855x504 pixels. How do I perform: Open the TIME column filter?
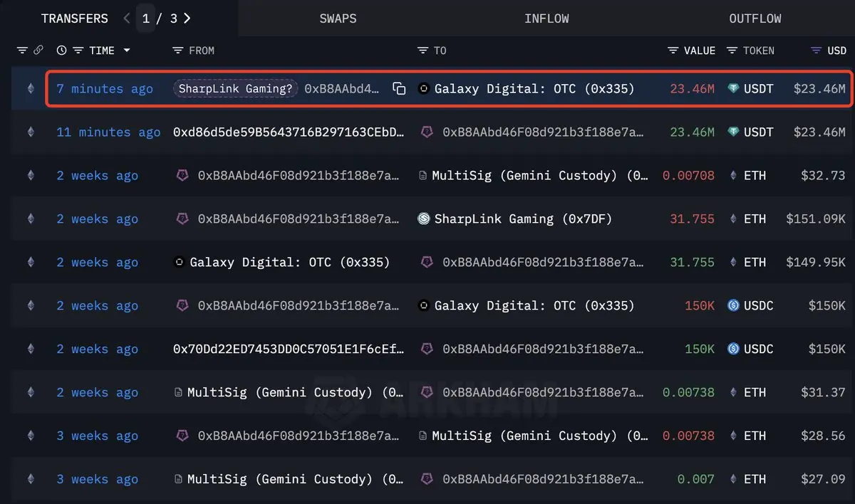[x=78, y=51]
